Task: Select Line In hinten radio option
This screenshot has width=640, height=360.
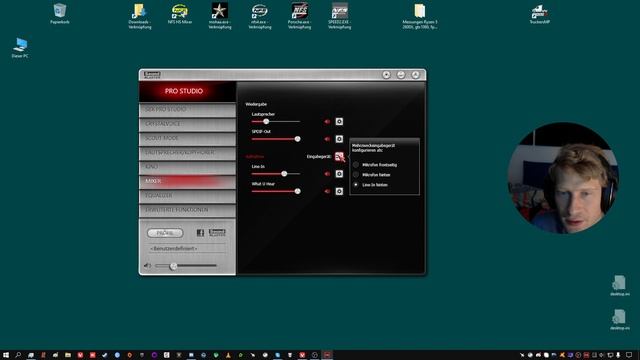Action: pyautogui.click(x=356, y=185)
